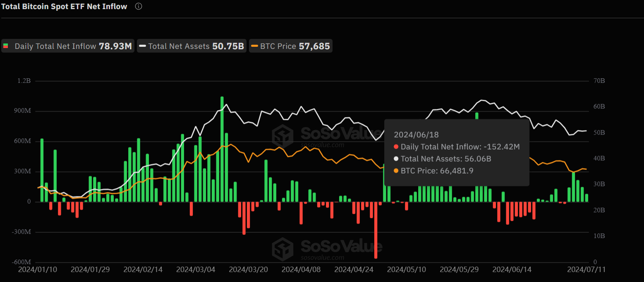Click the 60B right axis label
The image size is (644, 282).
599,107
